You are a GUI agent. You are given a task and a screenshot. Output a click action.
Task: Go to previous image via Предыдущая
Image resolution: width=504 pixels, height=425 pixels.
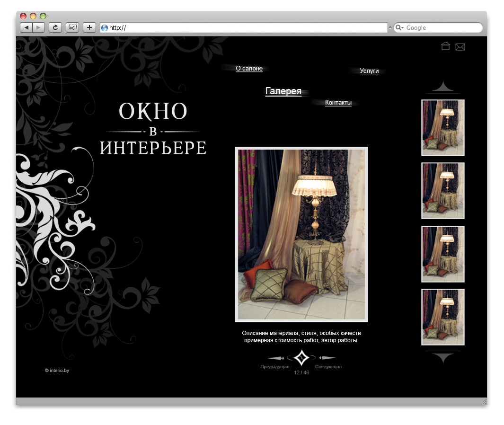click(274, 365)
